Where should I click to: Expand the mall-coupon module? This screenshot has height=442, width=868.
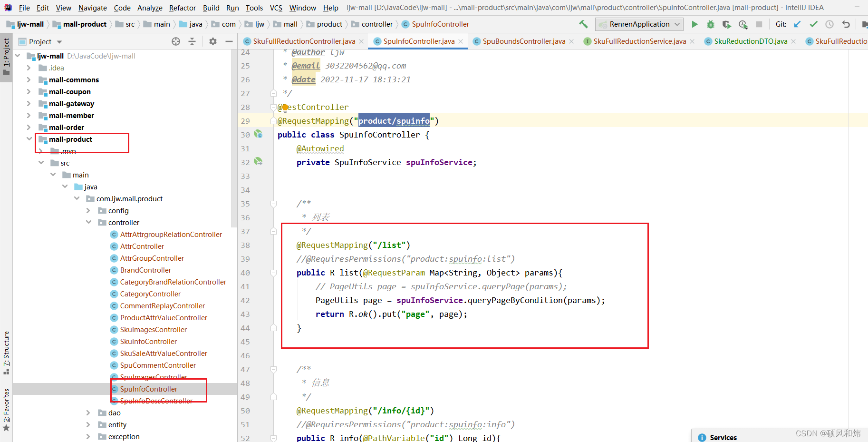click(x=29, y=91)
